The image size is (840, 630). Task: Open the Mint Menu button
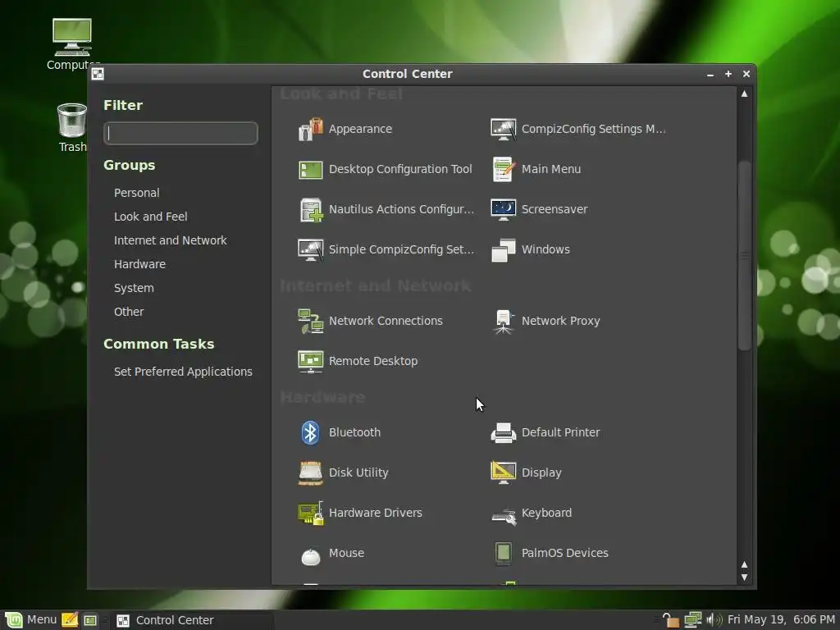coord(31,620)
